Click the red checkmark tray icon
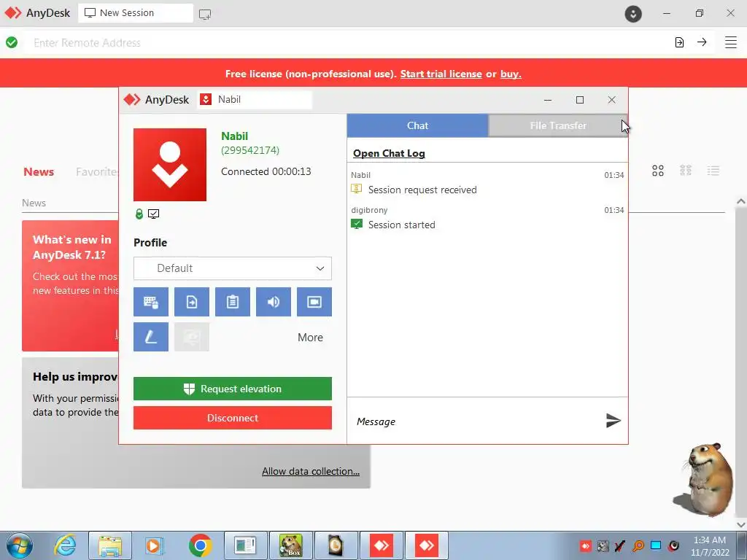747x560 pixels. (x=620, y=546)
